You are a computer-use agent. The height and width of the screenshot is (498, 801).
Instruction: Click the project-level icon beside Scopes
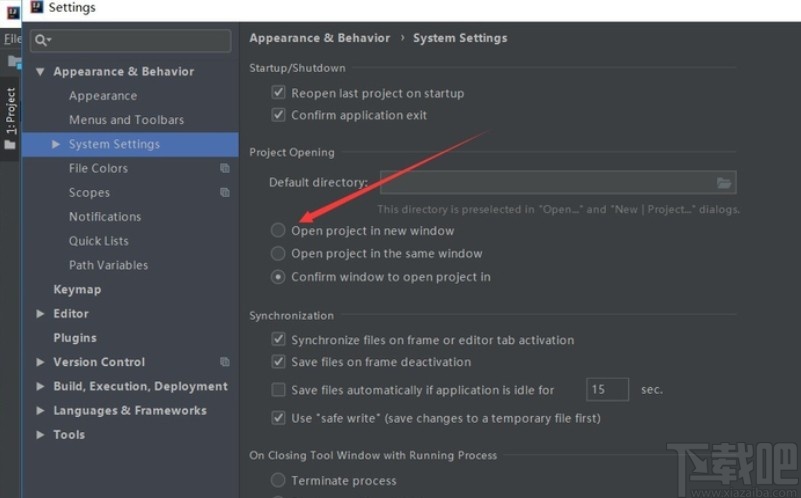[225, 192]
